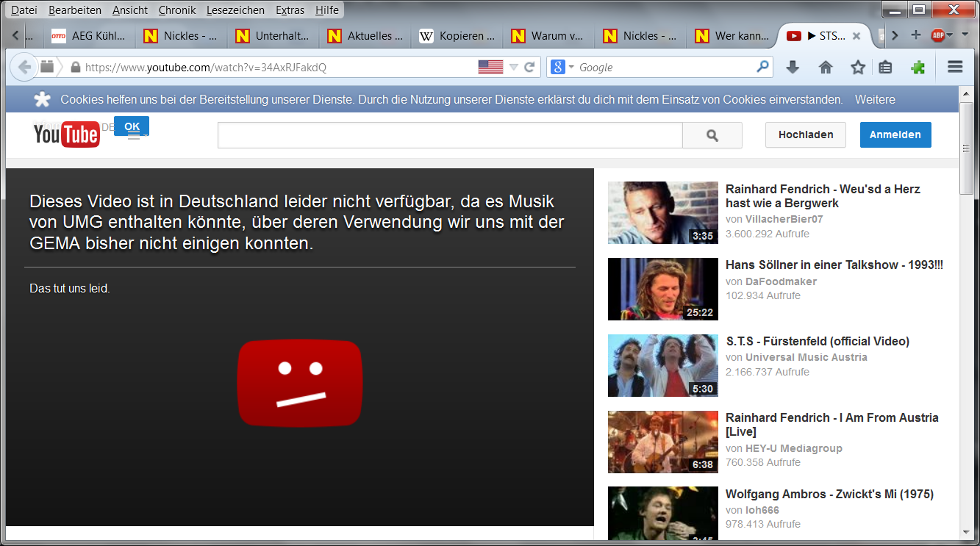This screenshot has height=546, width=980.
Task: Open the Ansicht menu
Action: pos(130,10)
